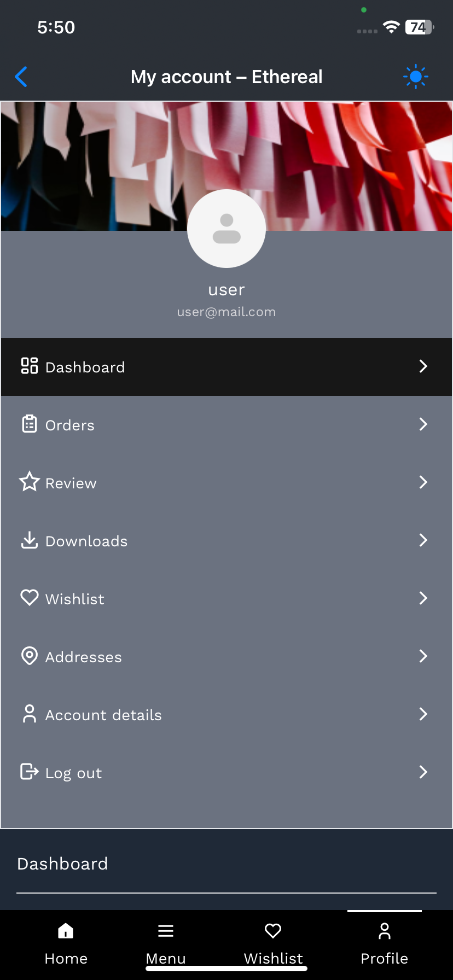The height and width of the screenshot is (980, 453).
Task: Tap the user avatar placeholder image
Action: pos(226,229)
